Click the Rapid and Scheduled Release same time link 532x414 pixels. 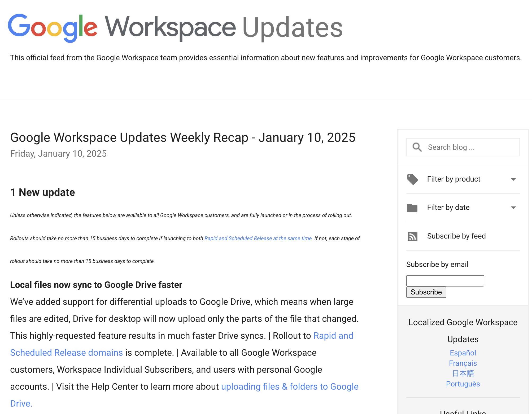coord(258,238)
